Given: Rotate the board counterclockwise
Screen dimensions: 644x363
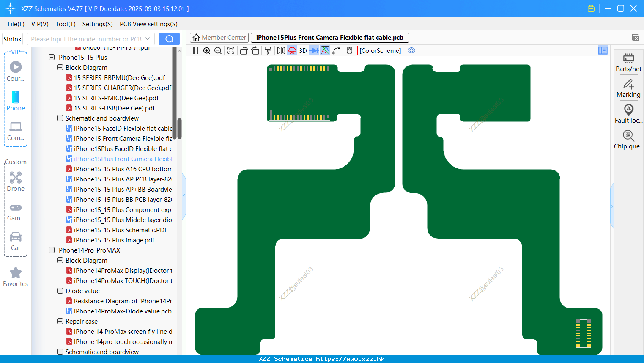Looking at the screenshot, I should (x=244, y=51).
